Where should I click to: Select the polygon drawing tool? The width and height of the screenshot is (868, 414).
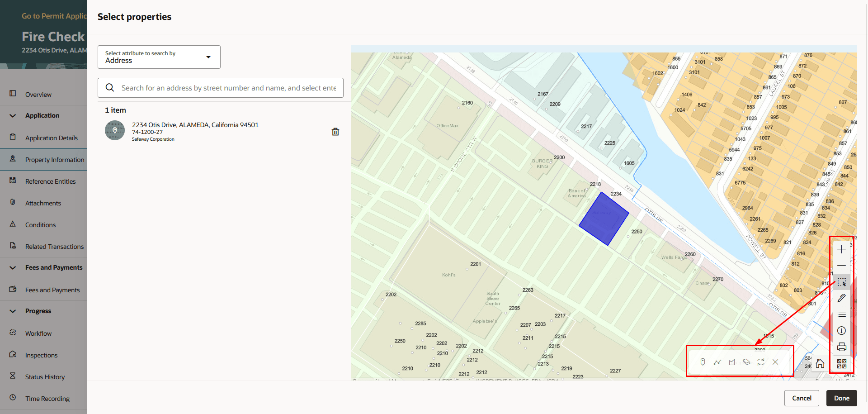(732, 362)
